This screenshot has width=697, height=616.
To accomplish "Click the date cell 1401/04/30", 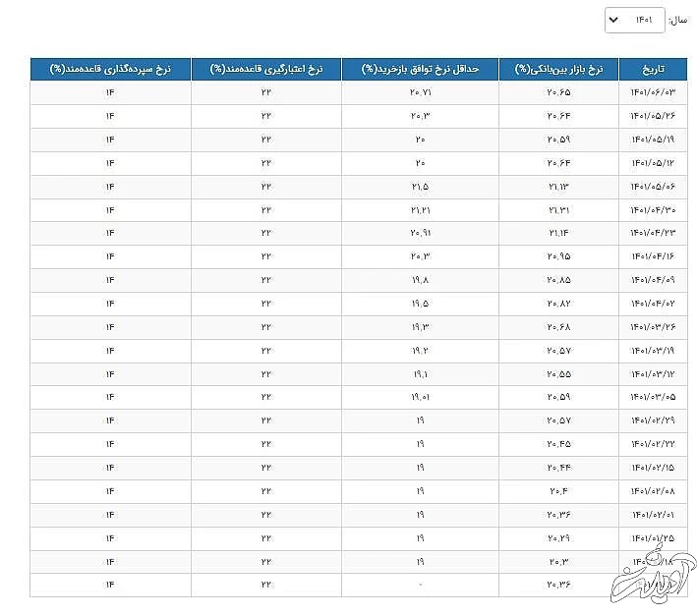I will pyautogui.click(x=653, y=209).
